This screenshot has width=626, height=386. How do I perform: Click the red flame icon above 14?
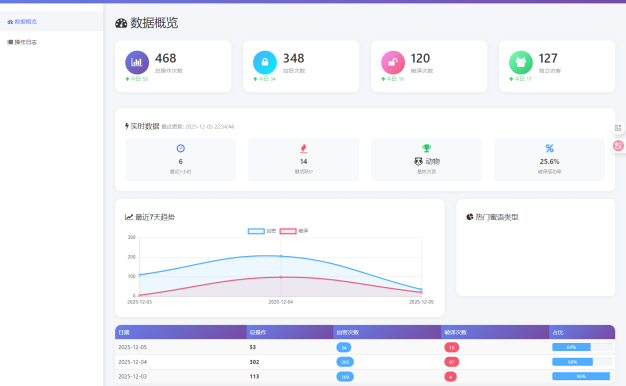coord(303,148)
